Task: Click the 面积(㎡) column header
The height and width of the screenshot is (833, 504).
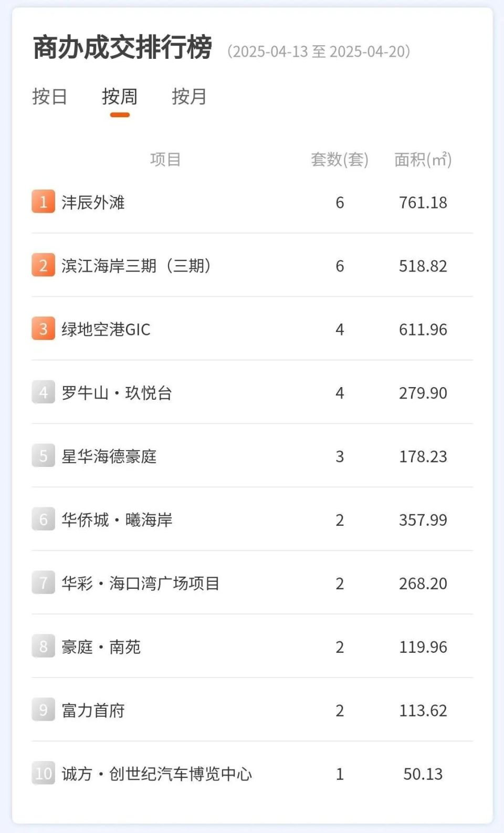Action: (x=423, y=160)
